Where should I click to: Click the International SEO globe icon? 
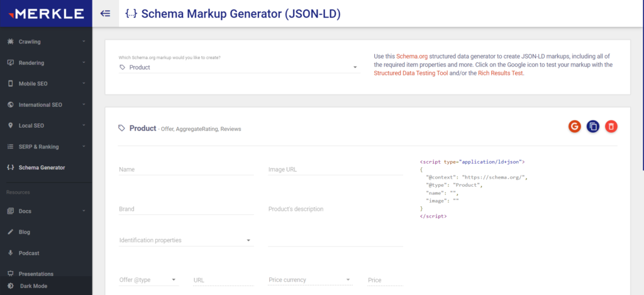11,105
